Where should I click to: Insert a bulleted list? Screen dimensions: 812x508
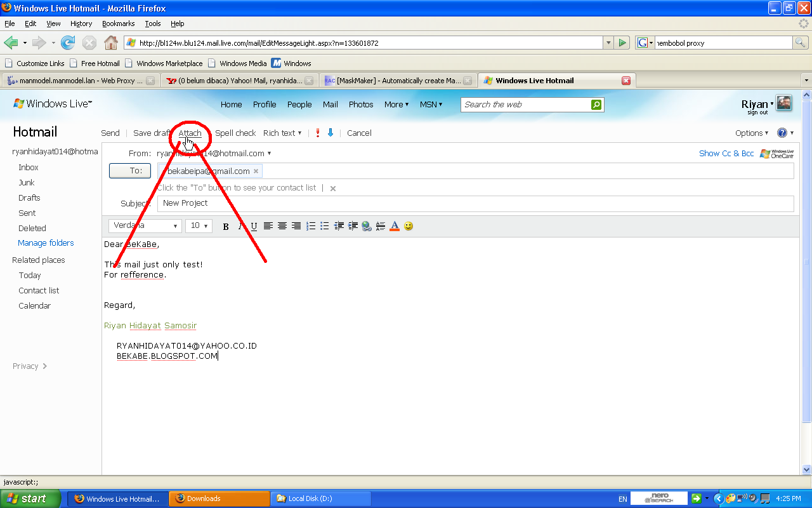325,226
